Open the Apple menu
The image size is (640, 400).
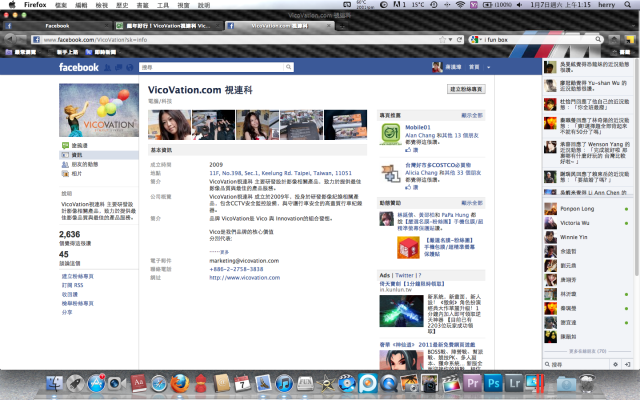(x=11, y=5)
